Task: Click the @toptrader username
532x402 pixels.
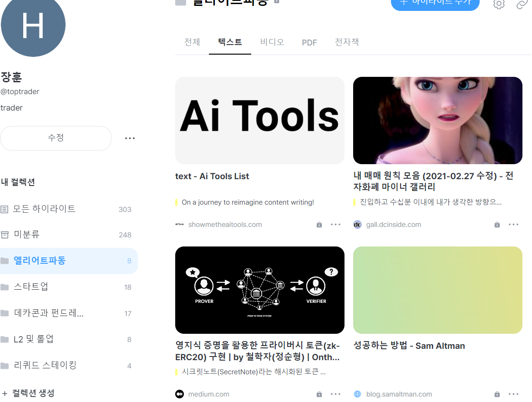Action: [20, 91]
